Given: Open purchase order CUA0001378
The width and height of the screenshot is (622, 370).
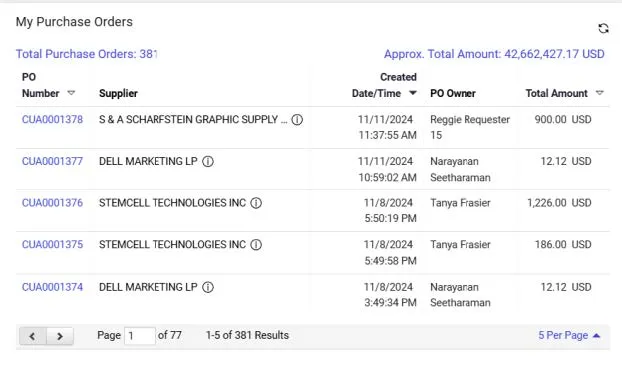Looking at the screenshot, I should [52, 119].
